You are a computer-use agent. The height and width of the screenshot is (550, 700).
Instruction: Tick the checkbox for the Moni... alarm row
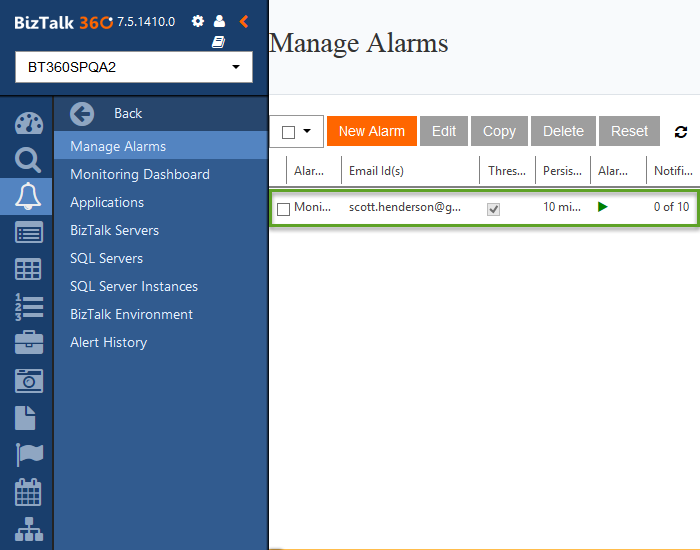pos(283,209)
